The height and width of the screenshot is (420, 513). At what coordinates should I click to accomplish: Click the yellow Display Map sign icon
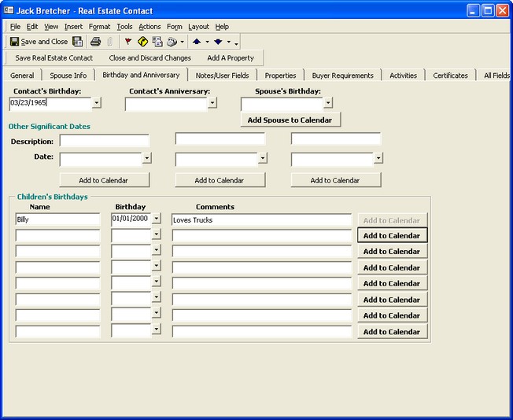[142, 42]
